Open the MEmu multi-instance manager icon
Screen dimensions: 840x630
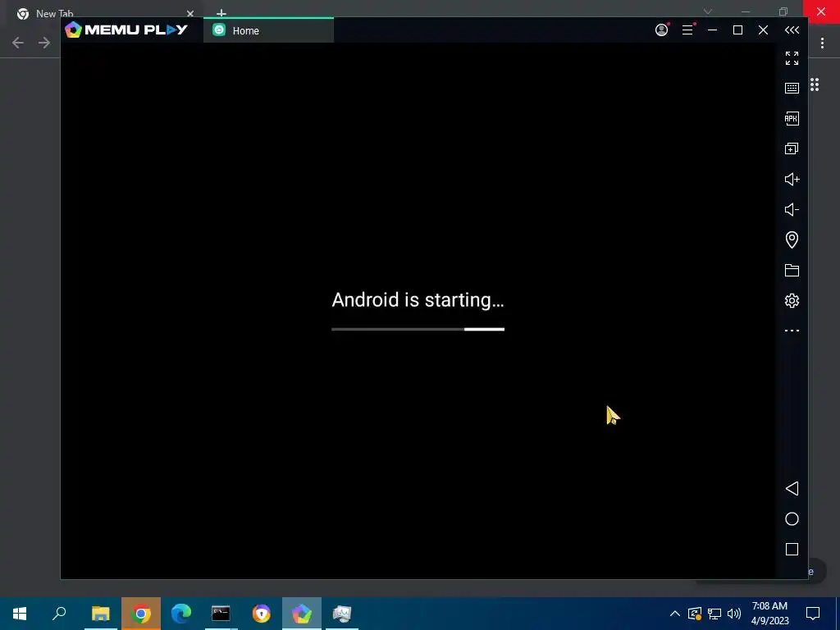click(792, 148)
